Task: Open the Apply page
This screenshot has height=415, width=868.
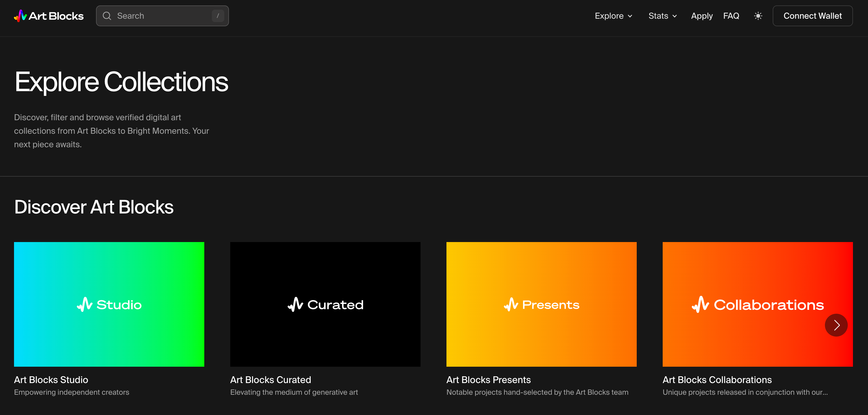Action: pos(702,16)
